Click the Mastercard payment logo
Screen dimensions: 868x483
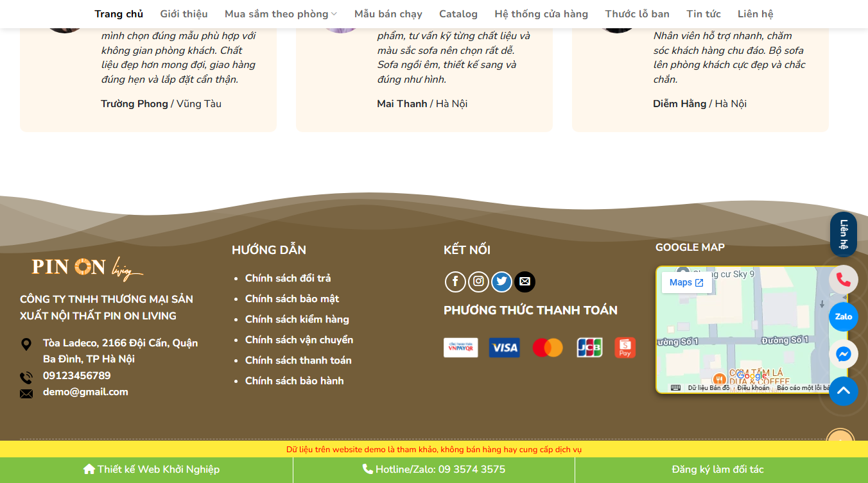click(548, 348)
